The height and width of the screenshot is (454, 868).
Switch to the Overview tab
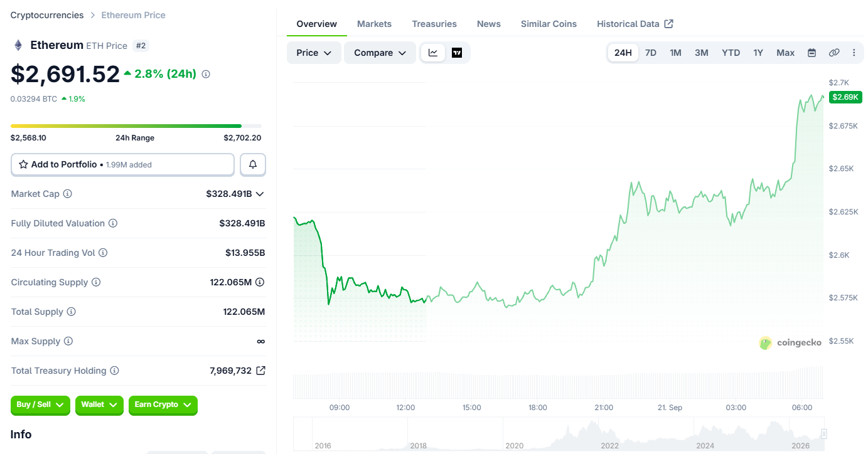click(317, 24)
